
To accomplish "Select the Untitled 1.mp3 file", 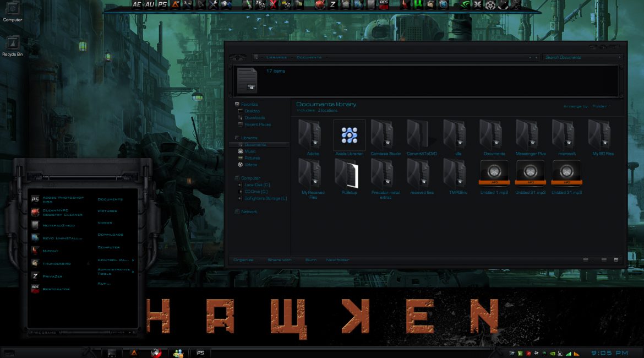I will tap(494, 177).
